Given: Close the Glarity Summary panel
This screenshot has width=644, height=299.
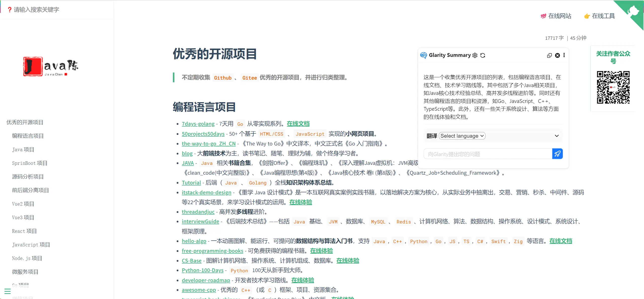Looking at the screenshot, I should pyautogui.click(x=557, y=55).
